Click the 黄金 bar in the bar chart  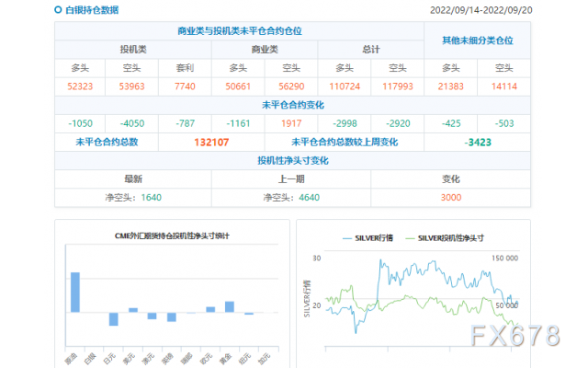[230, 306]
